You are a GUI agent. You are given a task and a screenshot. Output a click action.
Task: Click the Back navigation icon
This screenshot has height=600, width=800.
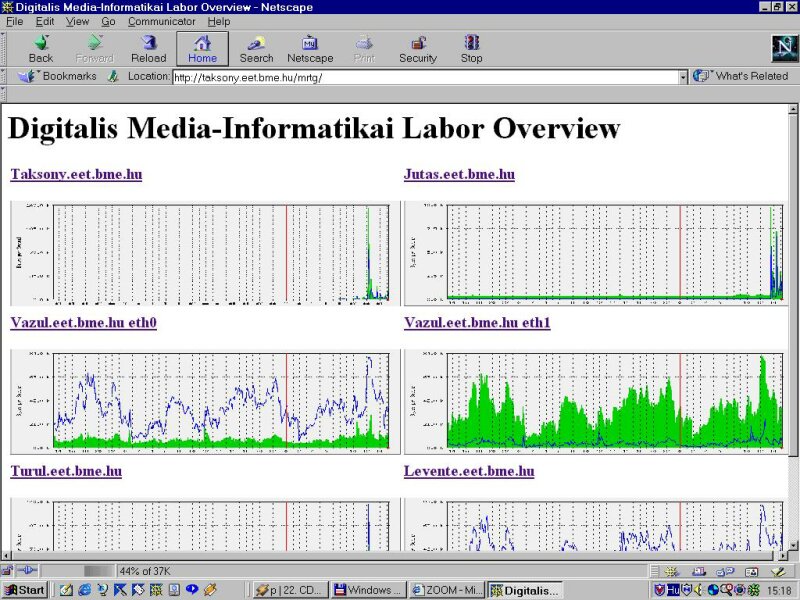click(x=41, y=48)
